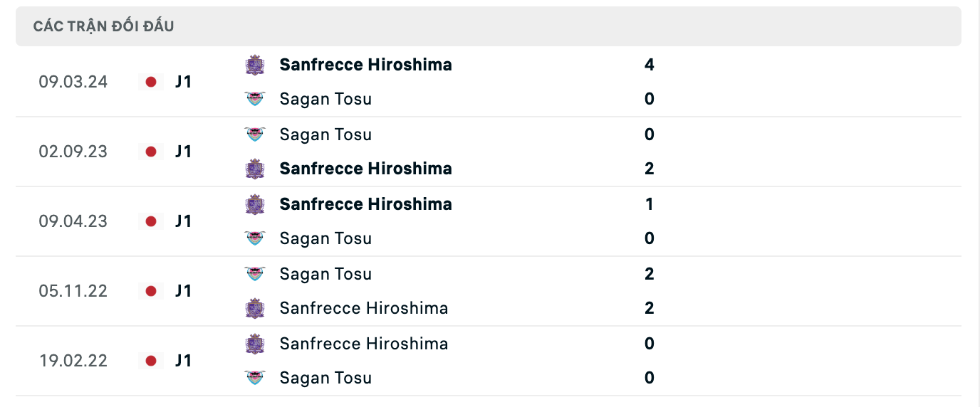The height and width of the screenshot is (407, 980).
Task: Click the Sanfrecce Hiroshima crest in the 02.09.23 match
Action: tap(255, 169)
